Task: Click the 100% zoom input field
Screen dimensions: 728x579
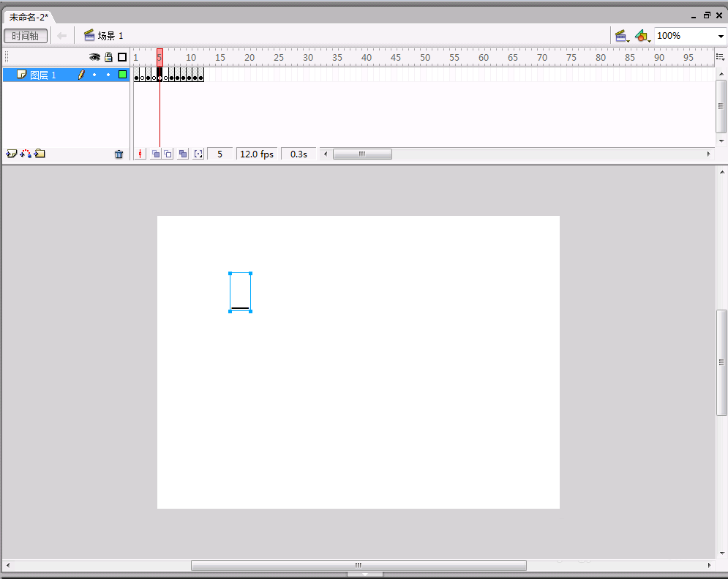Action: click(x=685, y=36)
